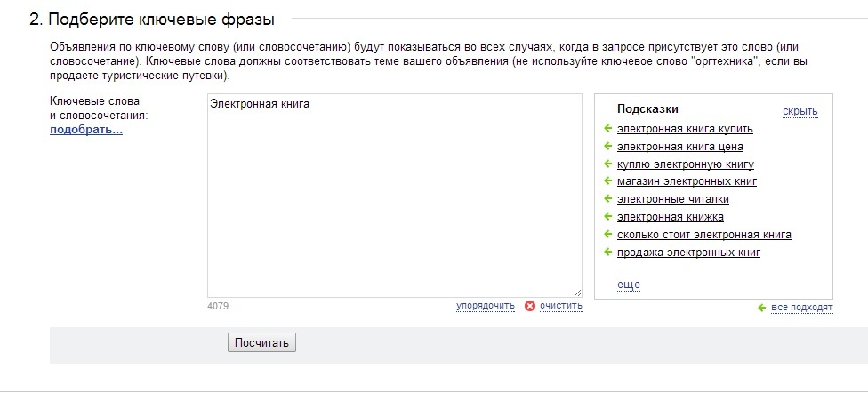
Task: Click green arrow beside 'электронная книга цена'
Action: click(607, 146)
